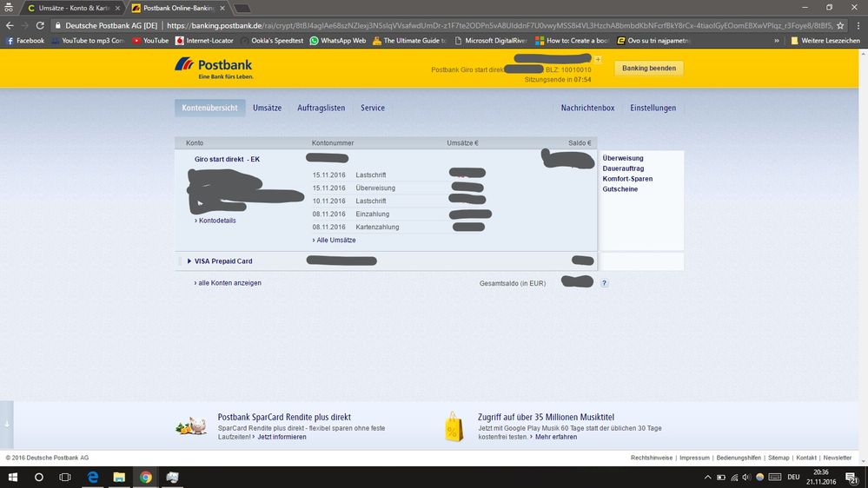Open the Service tab
The height and width of the screenshot is (488, 868).
click(373, 108)
